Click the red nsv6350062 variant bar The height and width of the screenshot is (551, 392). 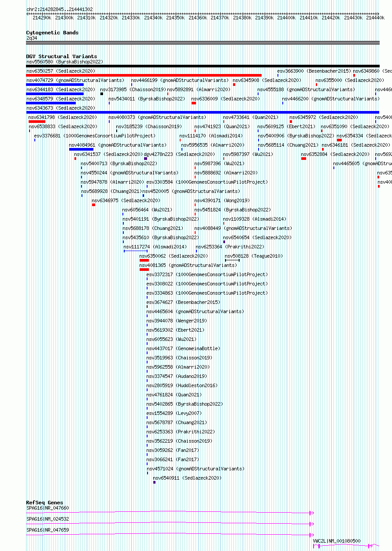[144, 260]
